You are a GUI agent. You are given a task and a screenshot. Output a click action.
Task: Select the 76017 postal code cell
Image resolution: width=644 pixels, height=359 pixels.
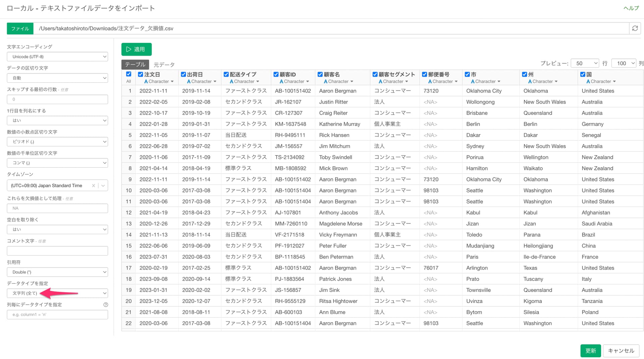click(440, 268)
